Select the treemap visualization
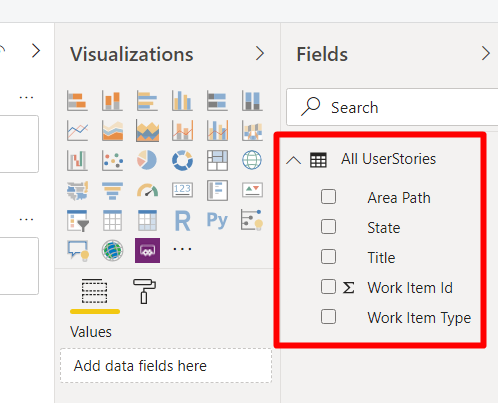498x403 pixels. click(217, 160)
